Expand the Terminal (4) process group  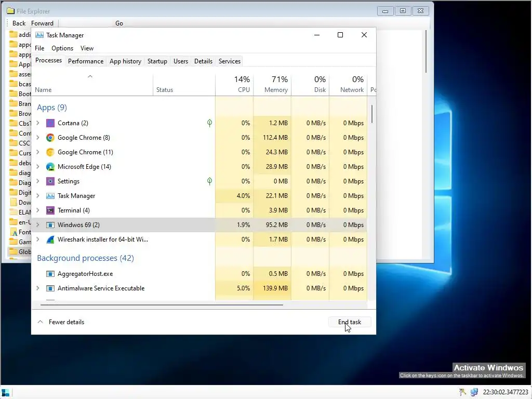[37, 211]
